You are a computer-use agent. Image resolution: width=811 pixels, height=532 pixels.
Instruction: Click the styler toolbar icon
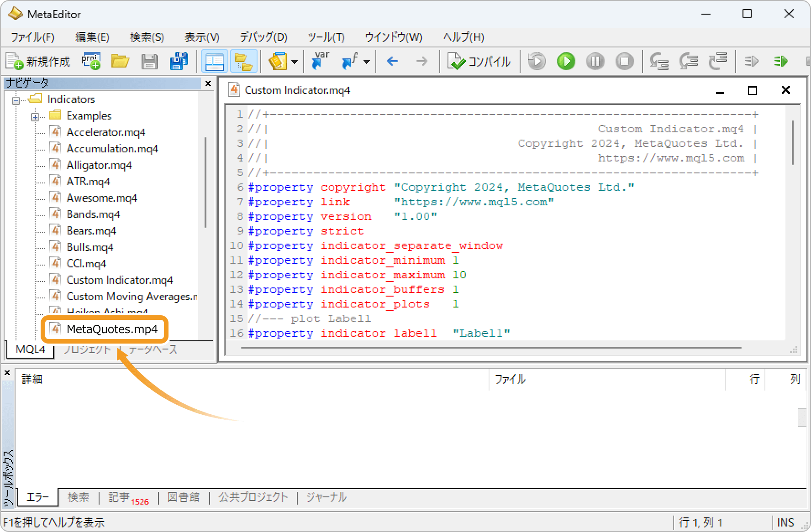[x=278, y=61]
